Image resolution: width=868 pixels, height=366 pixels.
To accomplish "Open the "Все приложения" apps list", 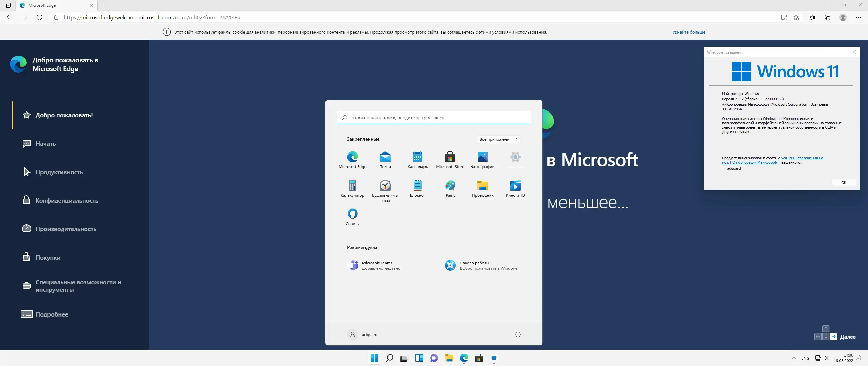I will [498, 139].
